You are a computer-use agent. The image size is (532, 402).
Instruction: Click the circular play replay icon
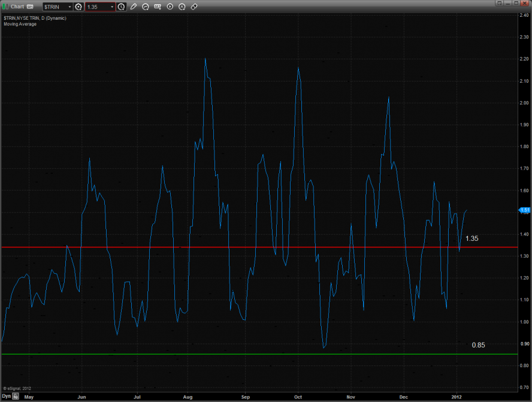(170, 7)
